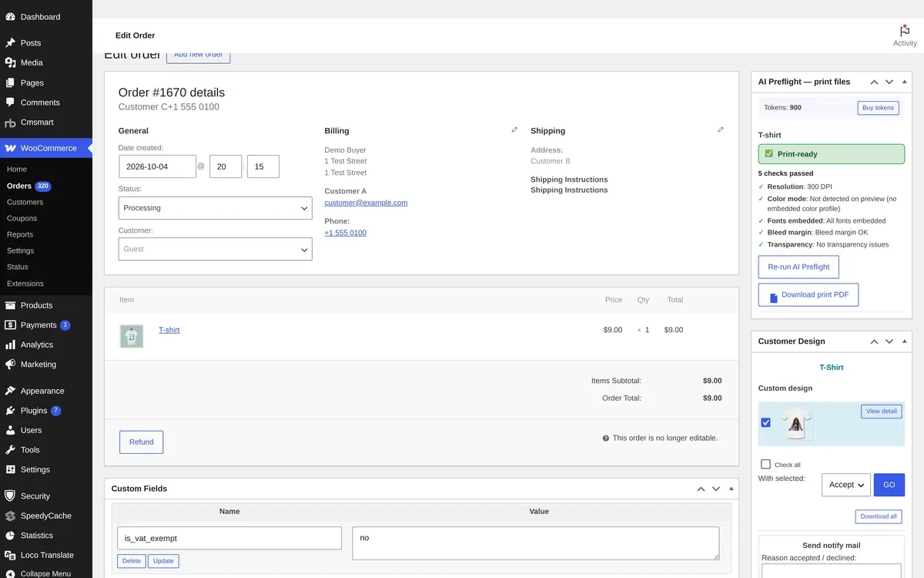The width and height of the screenshot is (924, 578).
Task: Open WooCommerce Coupons submenu item
Action: coord(22,218)
